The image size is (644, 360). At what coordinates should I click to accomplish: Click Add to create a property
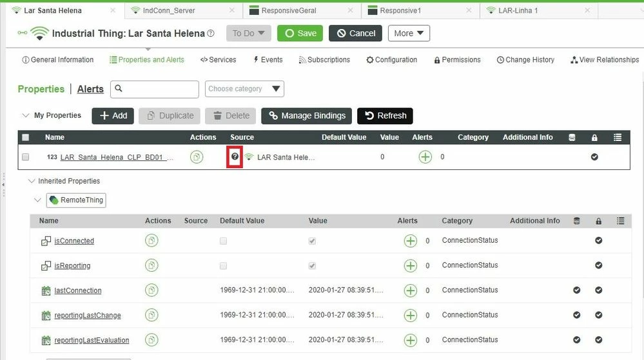[x=113, y=116]
